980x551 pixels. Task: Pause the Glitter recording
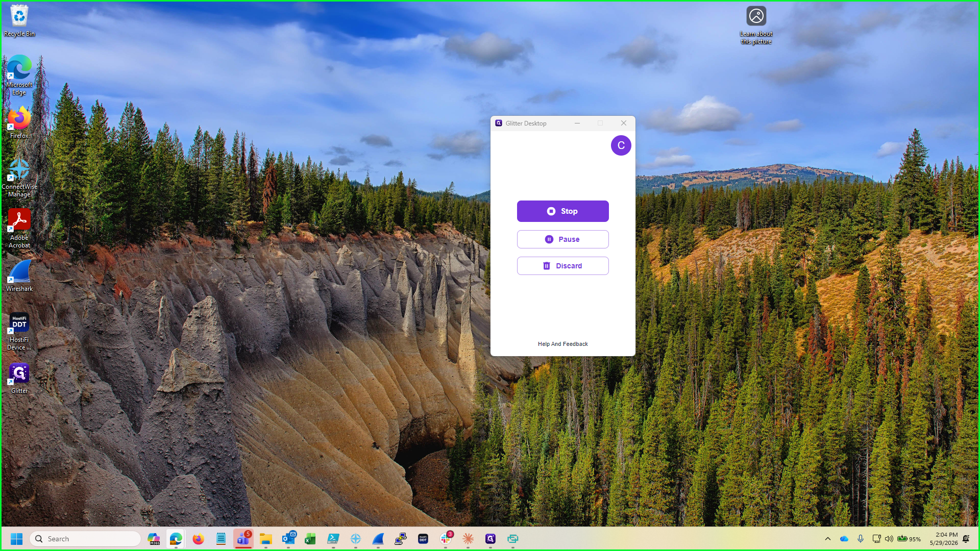562,239
